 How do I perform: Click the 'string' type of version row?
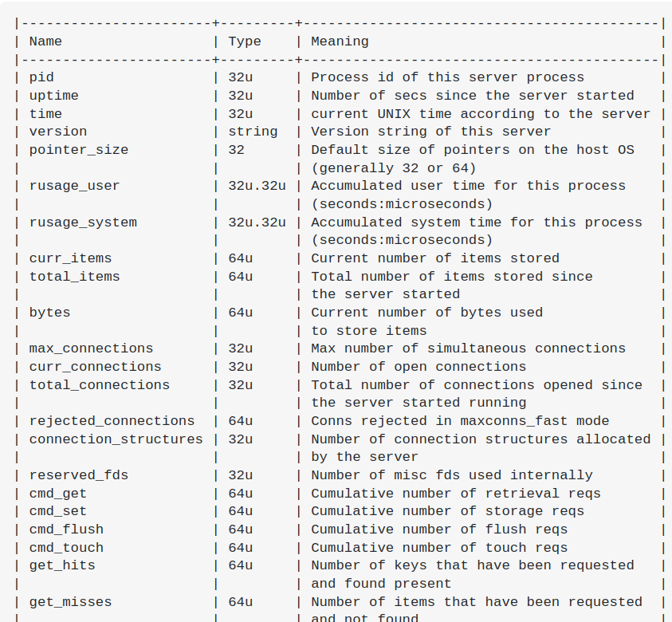253,132
